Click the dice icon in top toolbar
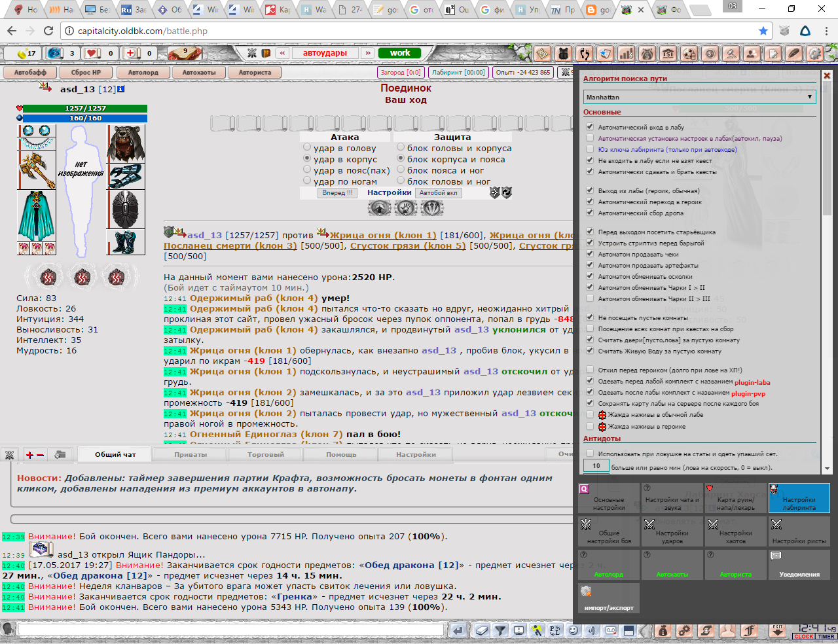838x644 pixels. [x=689, y=54]
